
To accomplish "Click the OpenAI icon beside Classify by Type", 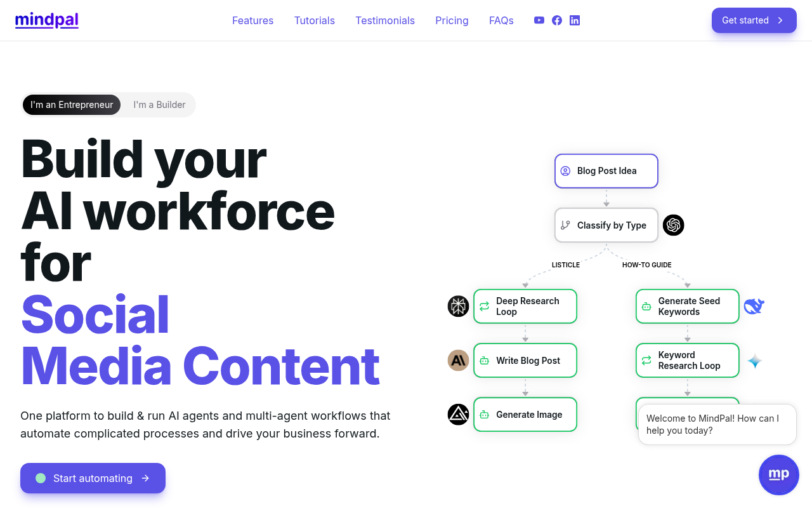I will point(673,225).
